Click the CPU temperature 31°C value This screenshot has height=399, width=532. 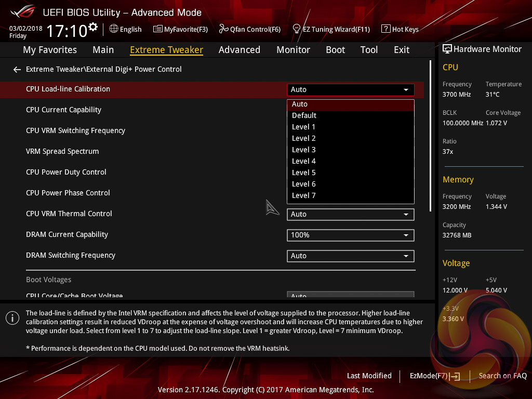pos(493,95)
